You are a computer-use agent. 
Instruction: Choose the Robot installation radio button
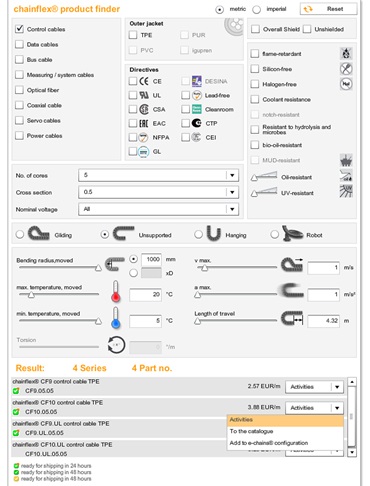tap(275, 235)
